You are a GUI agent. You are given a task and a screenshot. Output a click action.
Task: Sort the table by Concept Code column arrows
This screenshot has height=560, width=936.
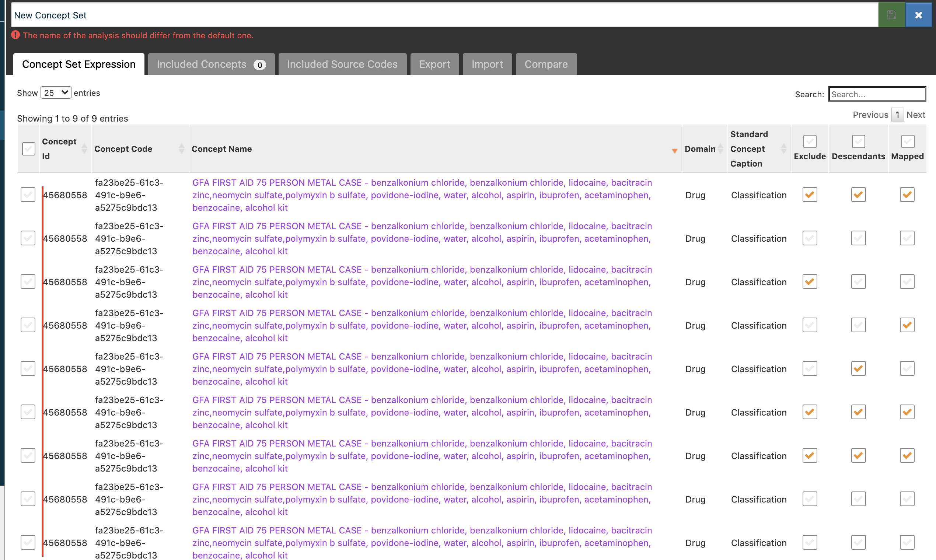(x=182, y=149)
